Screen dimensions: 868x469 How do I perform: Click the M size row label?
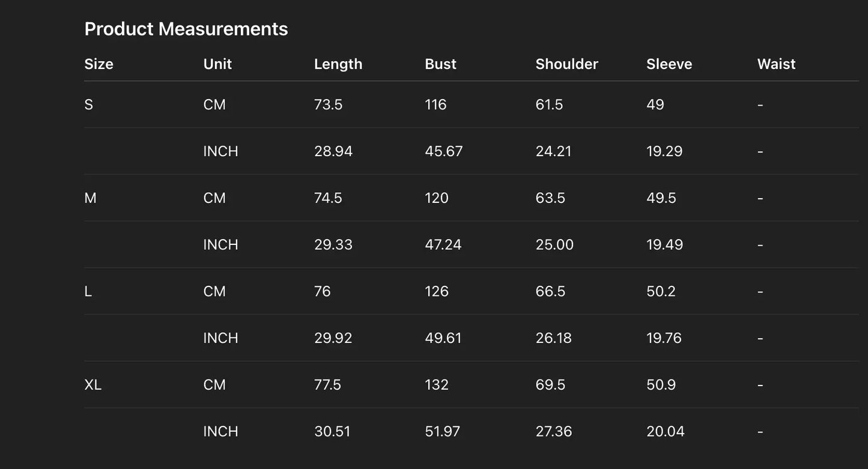(x=90, y=198)
